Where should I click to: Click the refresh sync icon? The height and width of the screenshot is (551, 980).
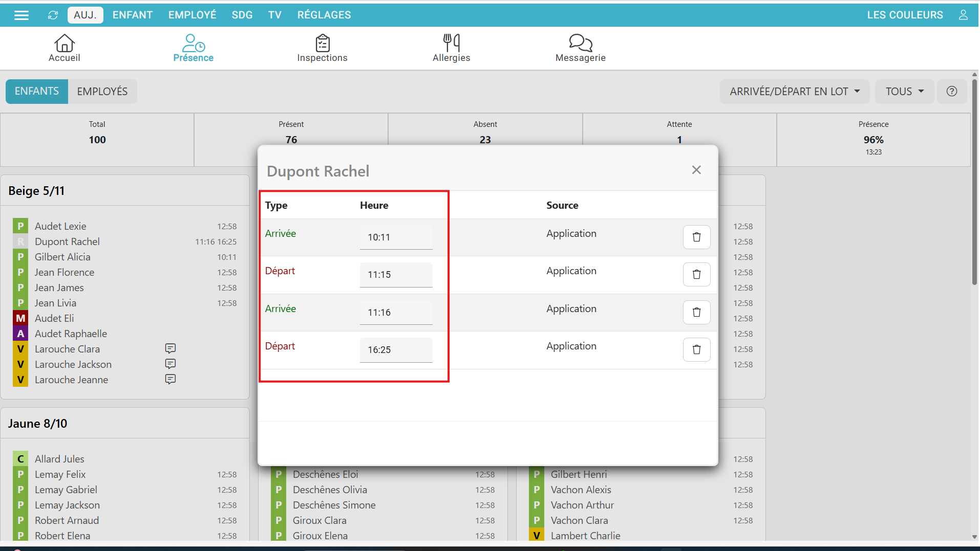tap(53, 15)
